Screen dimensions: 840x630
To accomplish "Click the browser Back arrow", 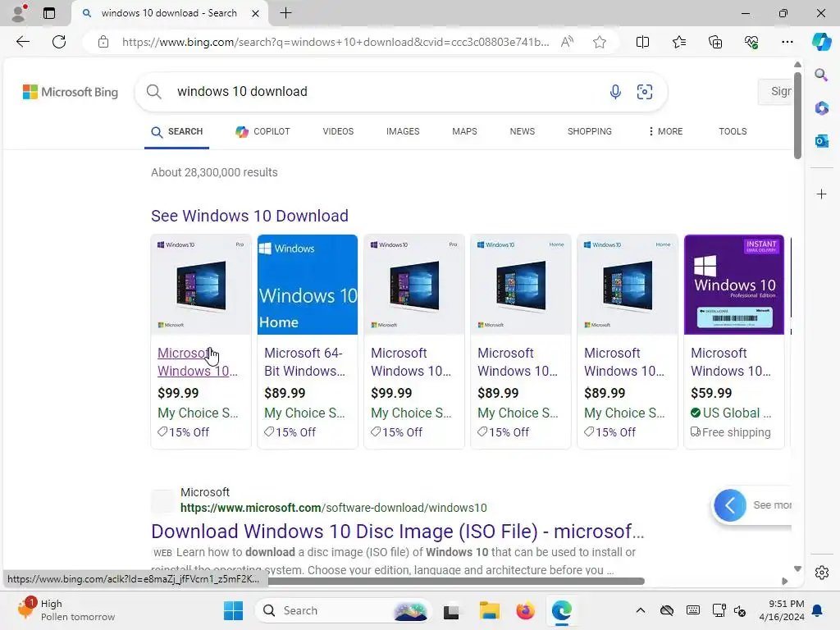I will pyautogui.click(x=22, y=42).
